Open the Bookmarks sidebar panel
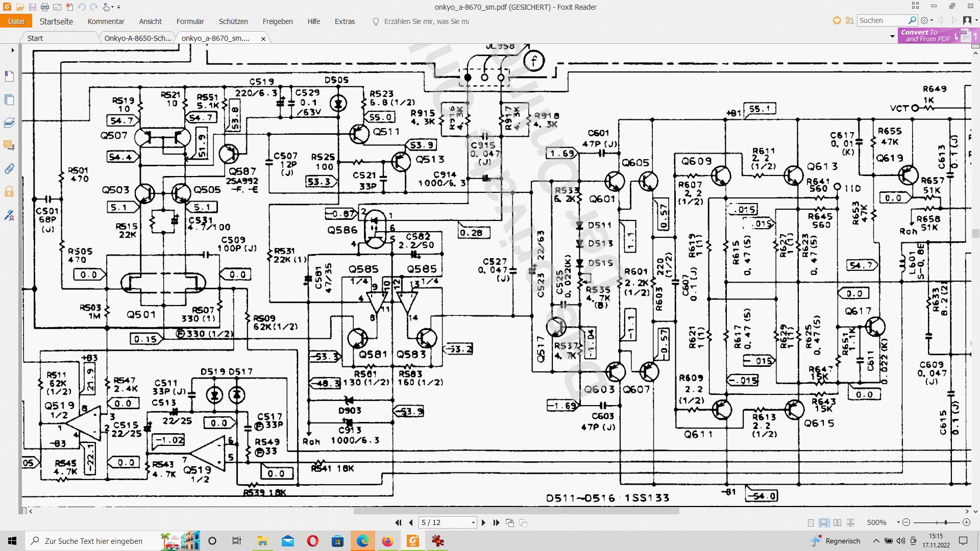This screenshot has width=980, height=551. point(9,77)
